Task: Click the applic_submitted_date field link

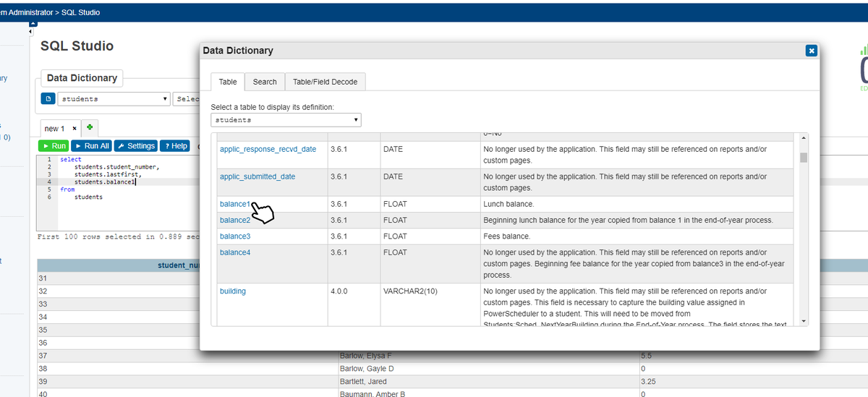Action: tap(258, 176)
